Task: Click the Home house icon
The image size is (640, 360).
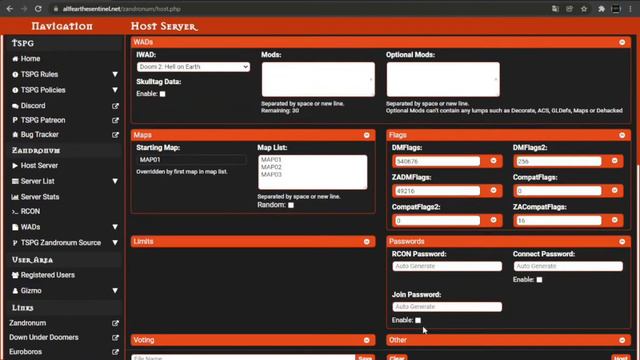Action: (x=15, y=59)
